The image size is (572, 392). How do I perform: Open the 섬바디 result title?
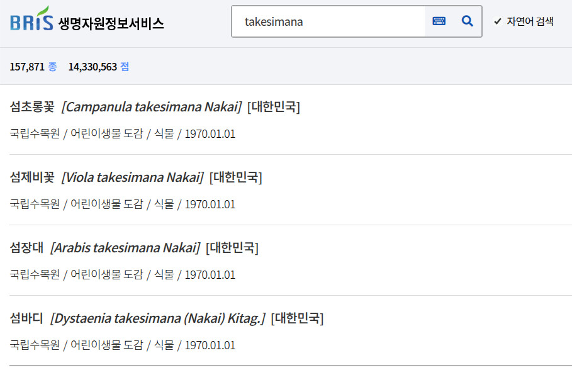26,318
